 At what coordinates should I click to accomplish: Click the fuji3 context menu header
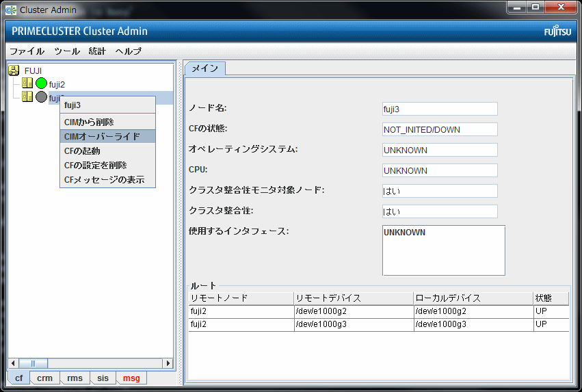[107, 105]
